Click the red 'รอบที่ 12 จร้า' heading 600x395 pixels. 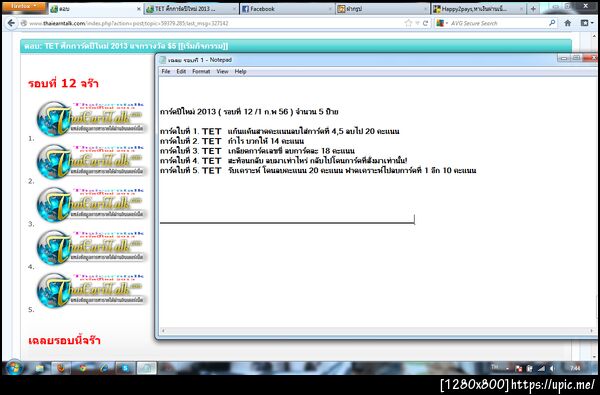63,83
